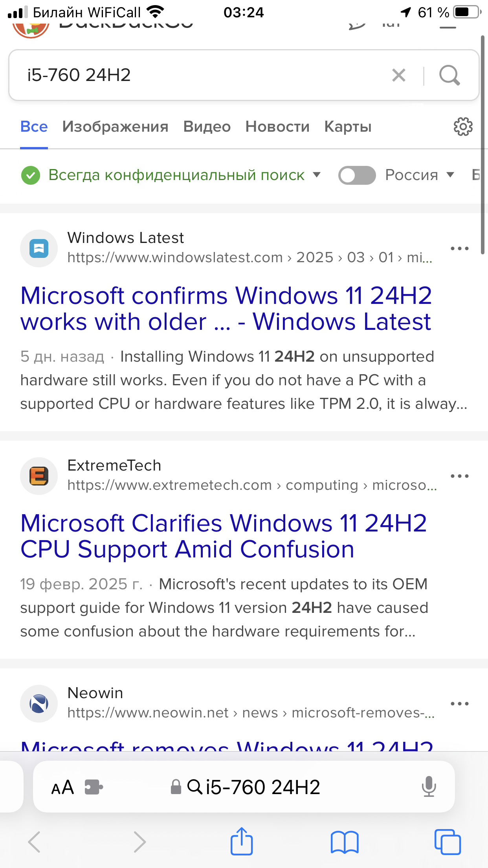Tap the microphone dictation icon
The width and height of the screenshot is (488, 868).
[429, 787]
